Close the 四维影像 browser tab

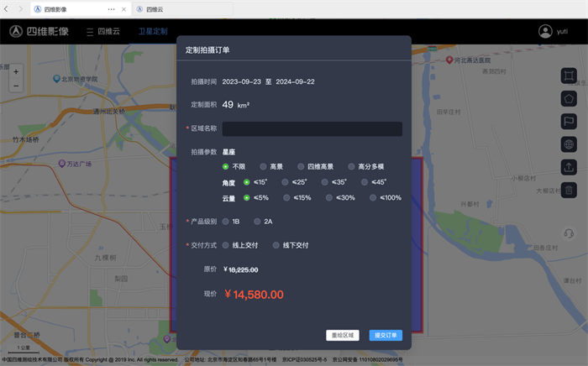point(123,9)
